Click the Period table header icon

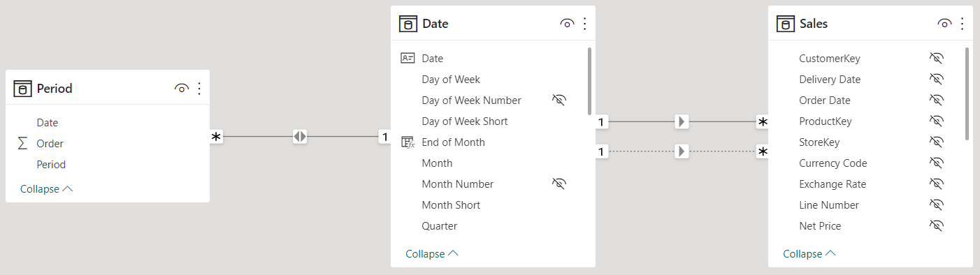[22, 89]
